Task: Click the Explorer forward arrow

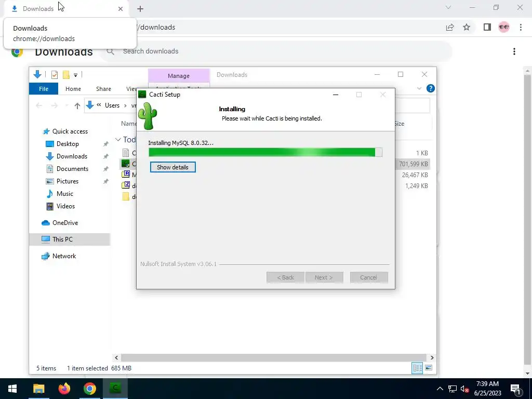Action: click(54, 105)
